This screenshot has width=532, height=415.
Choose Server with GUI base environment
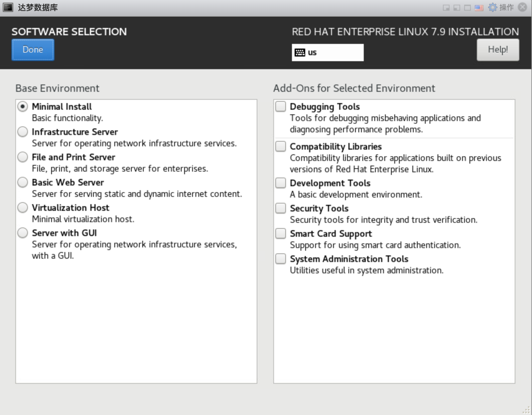tap(23, 233)
